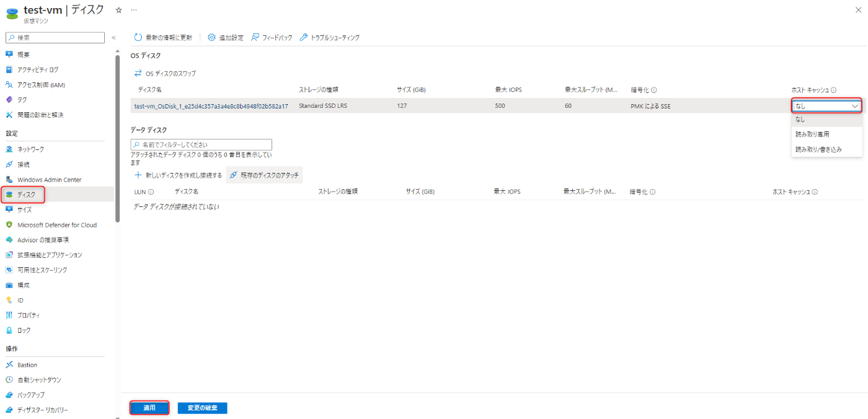This screenshot has height=419, width=868.
Task: Click the サイズ icon in sidebar
Action: click(x=9, y=209)
